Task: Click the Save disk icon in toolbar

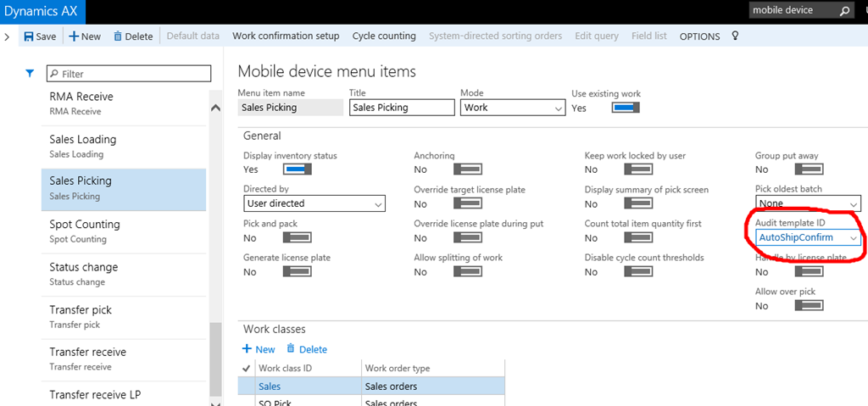Action: 29,36
